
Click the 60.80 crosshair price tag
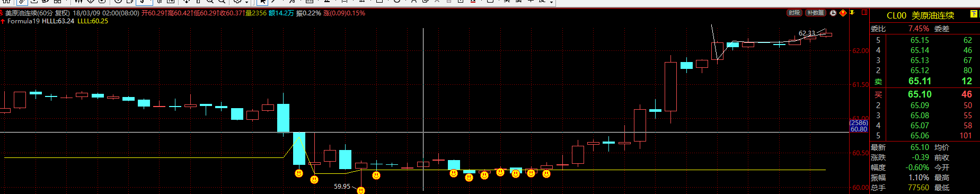click(x=859, y=129)
